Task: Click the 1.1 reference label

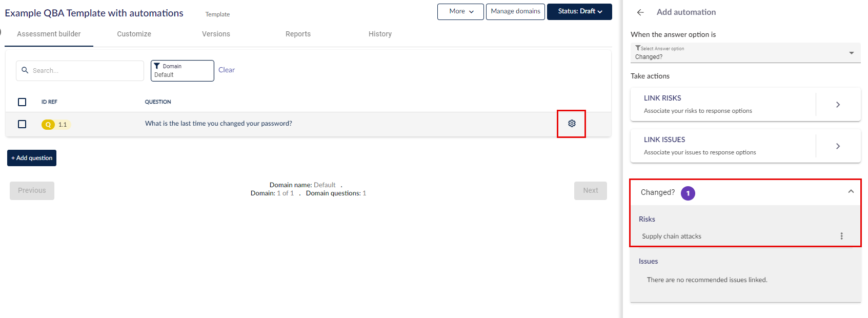Action: tap(63, 125)
